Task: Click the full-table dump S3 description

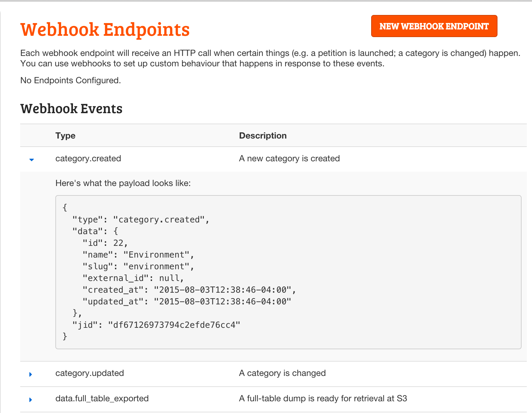Action: point(323,398)
